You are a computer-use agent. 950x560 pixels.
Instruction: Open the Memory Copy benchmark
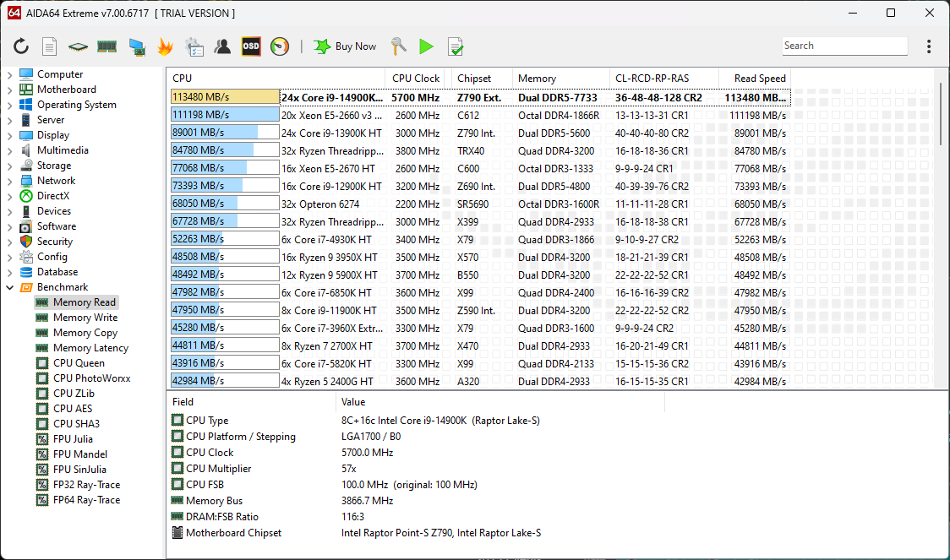click(85, 332)
